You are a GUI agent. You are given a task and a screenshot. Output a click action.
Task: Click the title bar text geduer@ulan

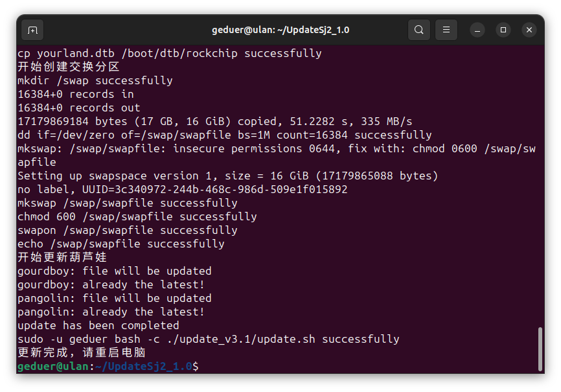(280, 30)
